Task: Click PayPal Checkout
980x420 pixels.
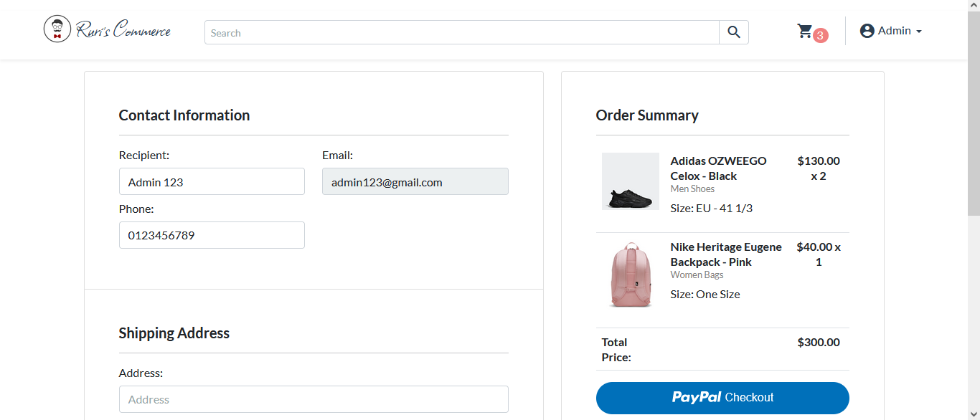Action: tap(722, 397)
